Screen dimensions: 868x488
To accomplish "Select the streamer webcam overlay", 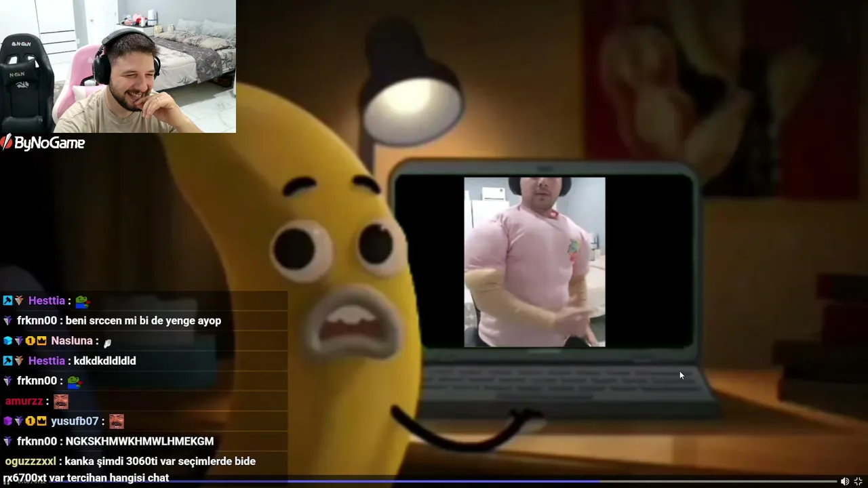I will pyautogui.click(x=118, y=66).
